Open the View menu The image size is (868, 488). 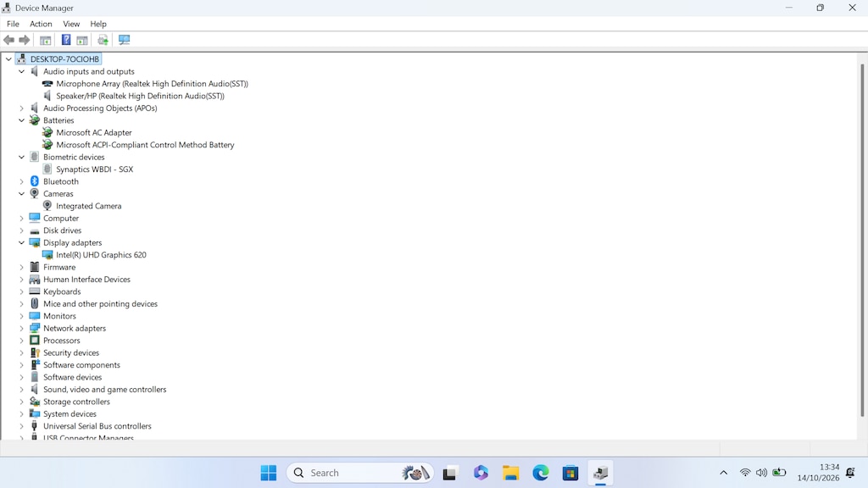coord(71,24)
